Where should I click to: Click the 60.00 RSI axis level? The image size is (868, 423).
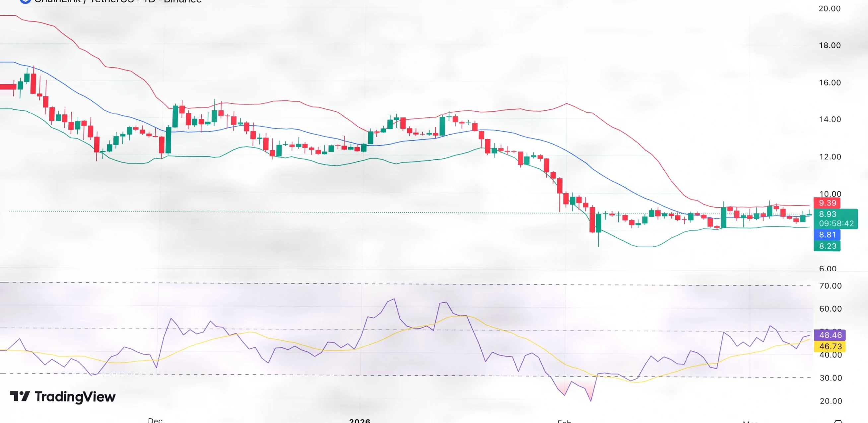pyautogui.click(x=830, y=309)
